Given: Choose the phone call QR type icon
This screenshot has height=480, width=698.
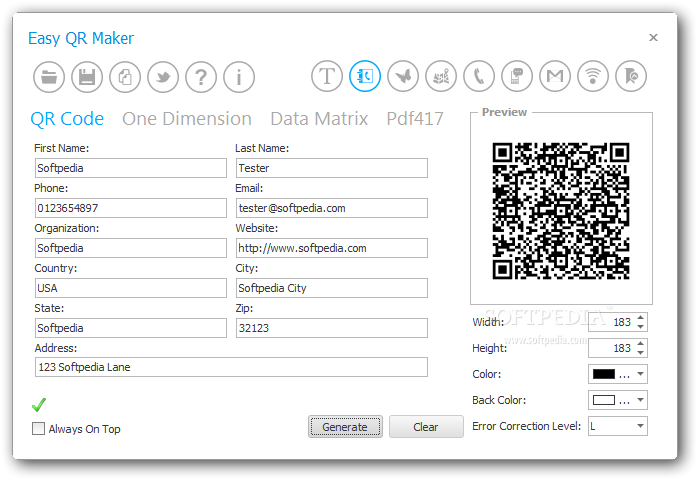Looking at the screenshot, I should [x=479, y=76].
